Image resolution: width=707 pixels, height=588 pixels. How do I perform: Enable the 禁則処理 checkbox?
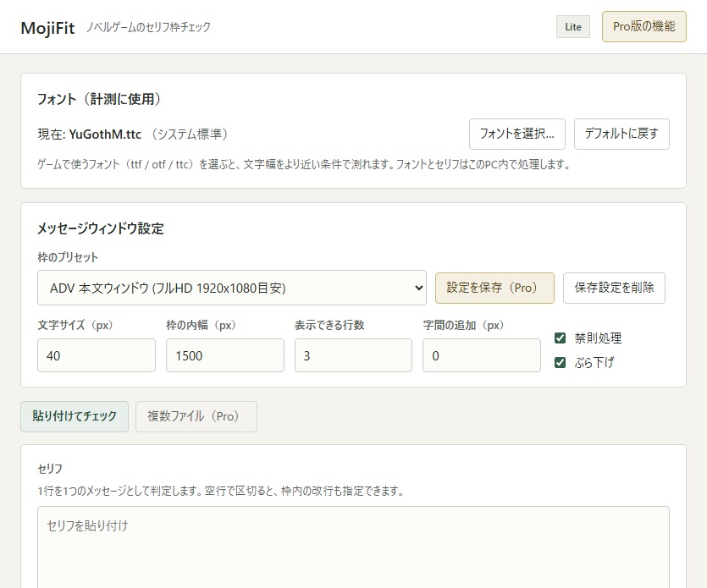point(560,338)
